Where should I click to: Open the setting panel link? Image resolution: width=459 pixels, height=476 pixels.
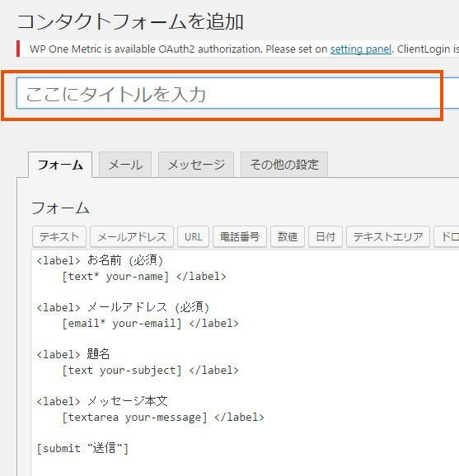(x=361, y=49)
